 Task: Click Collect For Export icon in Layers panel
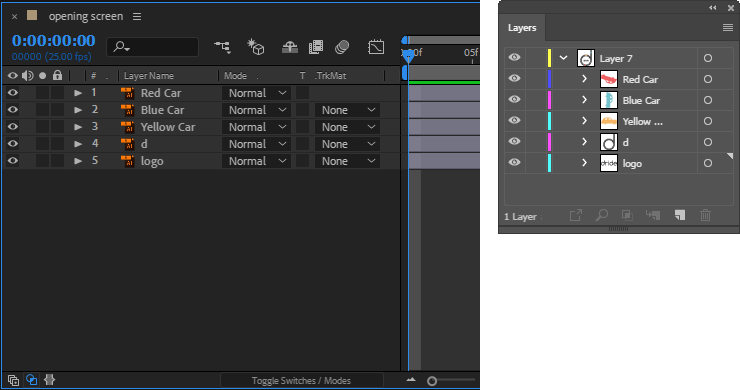pyautogui.click(x=576, y=216)
